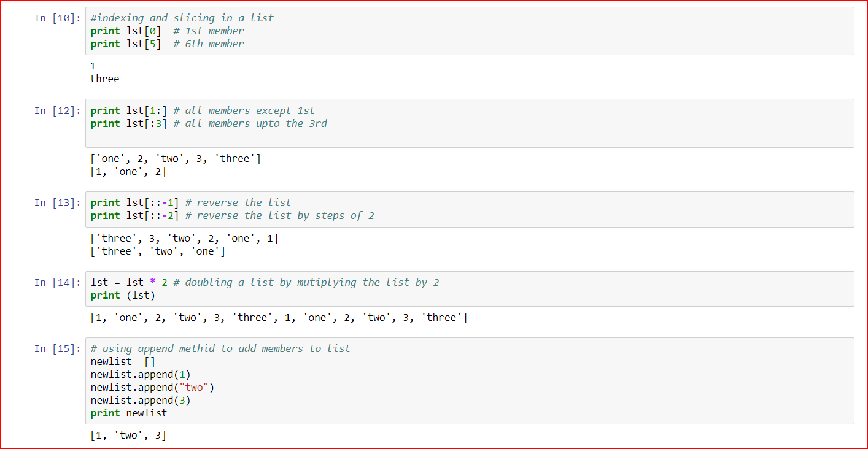Click the reversed list output line
The width and height of the screenshot is (868, 449).
coord(184,238)
